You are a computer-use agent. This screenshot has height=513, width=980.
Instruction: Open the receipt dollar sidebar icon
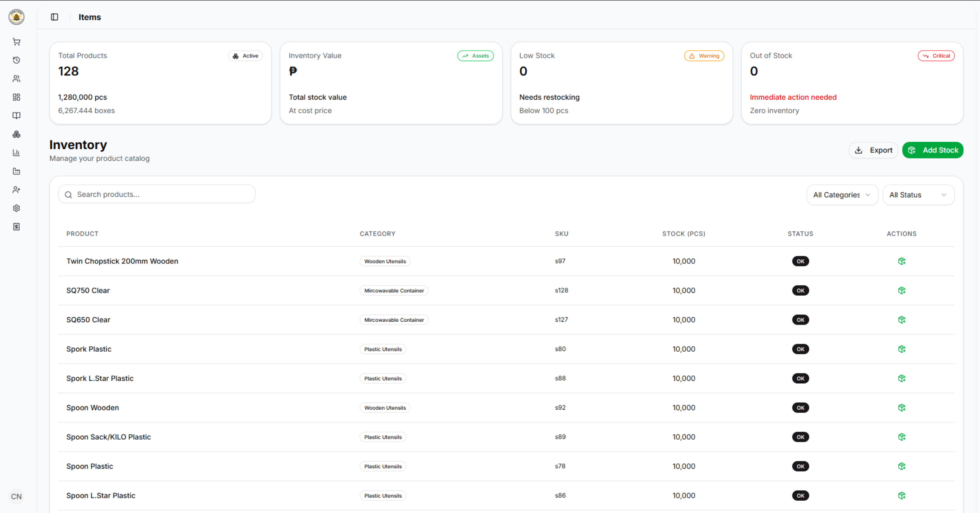[x=16, y=227]
